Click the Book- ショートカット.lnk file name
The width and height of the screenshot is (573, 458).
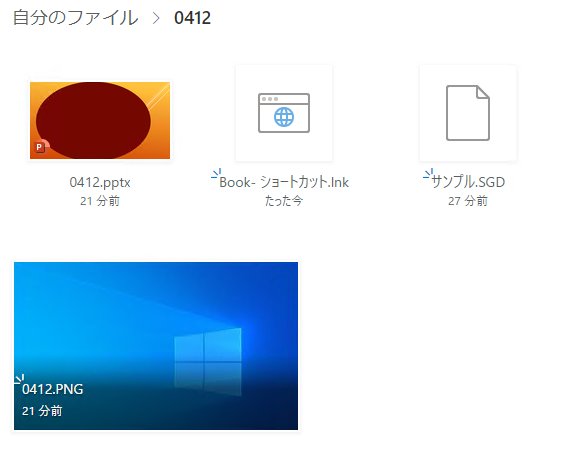coord(284,182)
